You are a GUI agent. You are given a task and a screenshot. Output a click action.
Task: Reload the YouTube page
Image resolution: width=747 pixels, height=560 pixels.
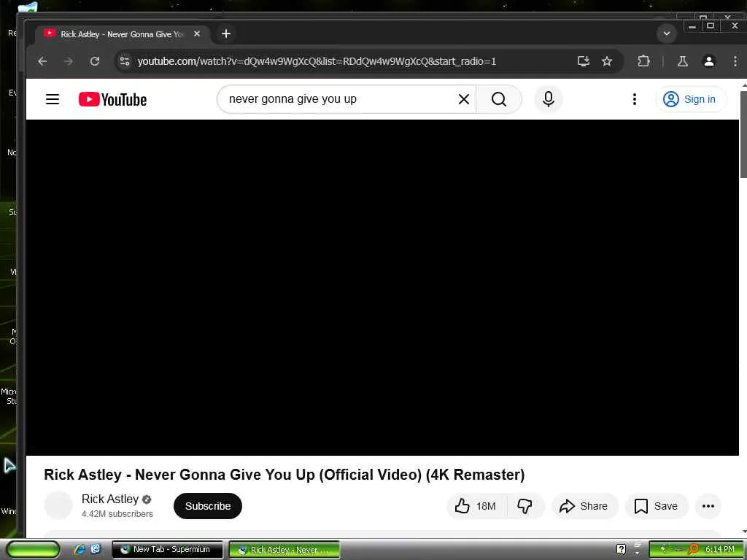[x=95, y=61]
